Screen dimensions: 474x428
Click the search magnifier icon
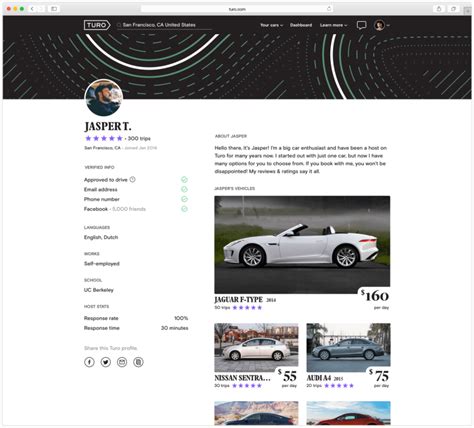click(119, 25)
